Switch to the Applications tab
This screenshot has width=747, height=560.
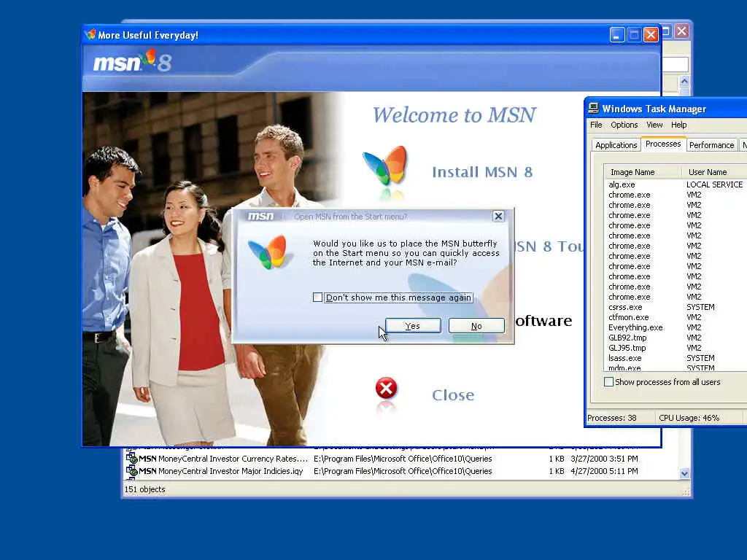click(616, 145)
